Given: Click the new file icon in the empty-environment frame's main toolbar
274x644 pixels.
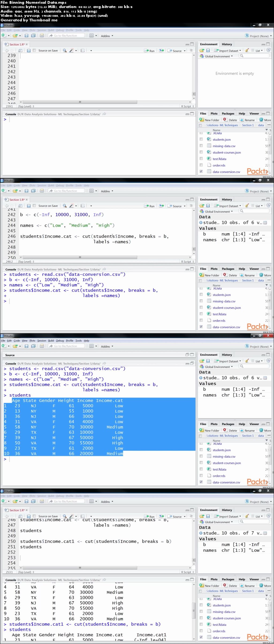Looking at the screenshot, I should pos(4,36).
